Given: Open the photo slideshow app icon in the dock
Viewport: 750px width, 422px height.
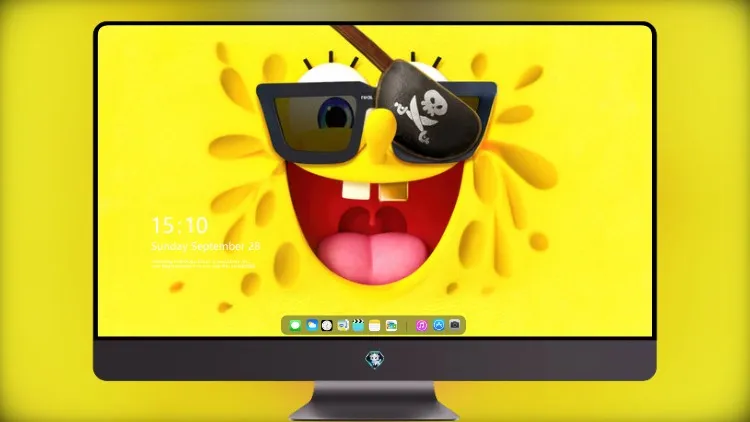Looking at the screenshot, I should (391, 326).
